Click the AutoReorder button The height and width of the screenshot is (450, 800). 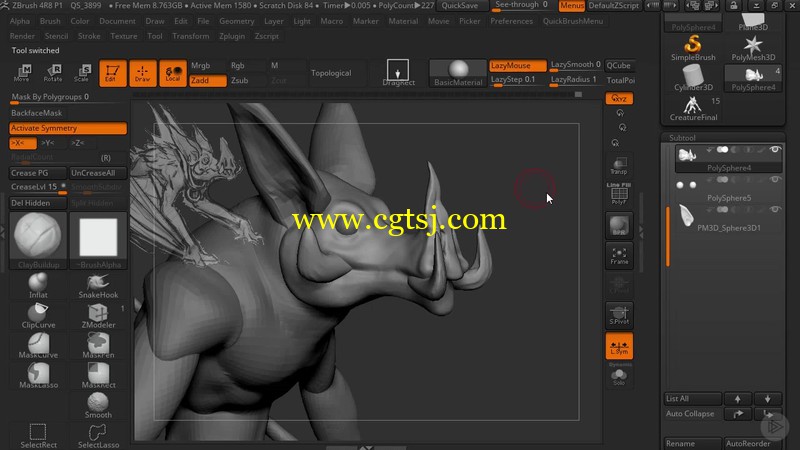tap(753, 443)
